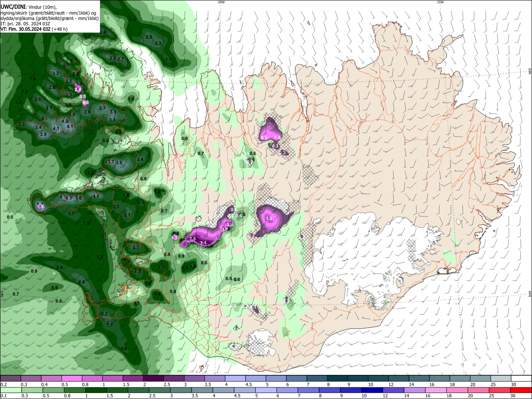
Task: Select the '2.3' precipitation value on the map
Action: point(158,43)
